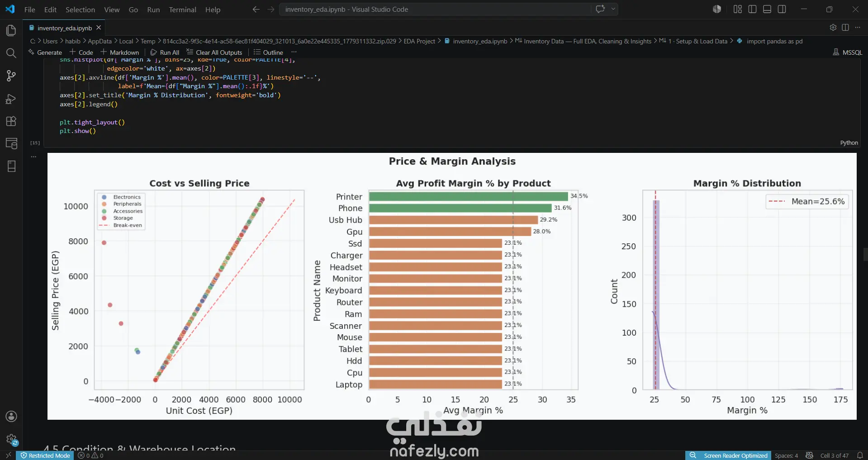Open the Explorer view in activity bar
Screen dimensions: 868x460
(11, 30)
